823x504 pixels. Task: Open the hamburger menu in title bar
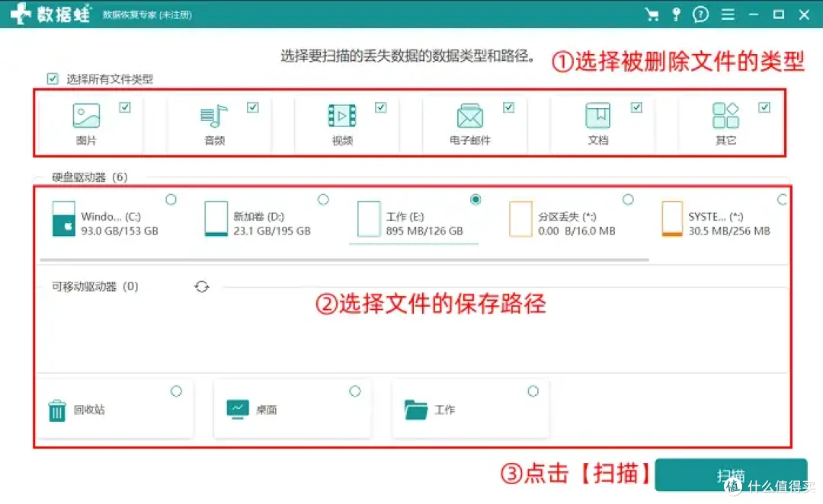click(x=728, y=14)
